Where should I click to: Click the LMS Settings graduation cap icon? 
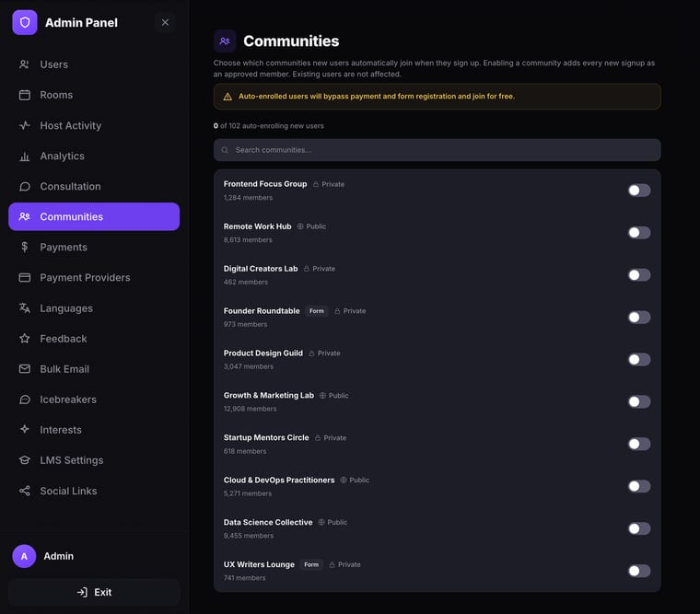click(x=25, y=460)
